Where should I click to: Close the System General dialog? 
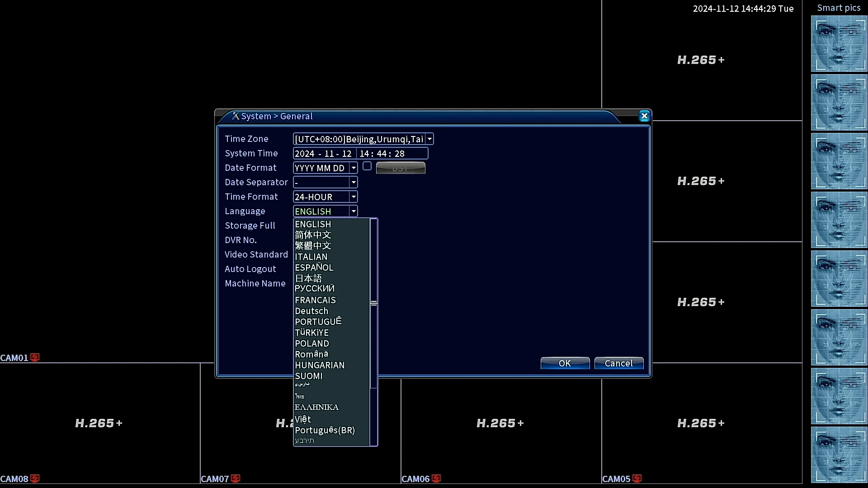pos(644,116)
